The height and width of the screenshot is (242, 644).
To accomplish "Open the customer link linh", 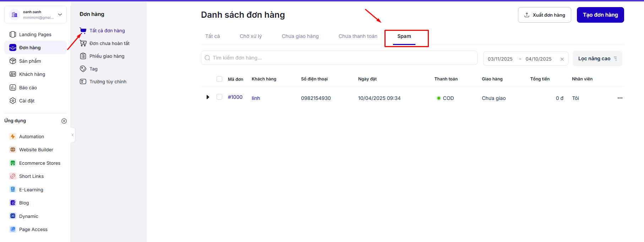I will [x=256, y=98].
